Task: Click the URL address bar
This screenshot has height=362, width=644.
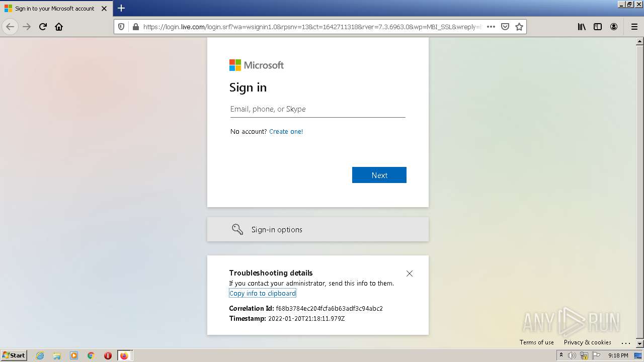Action: 312,27
